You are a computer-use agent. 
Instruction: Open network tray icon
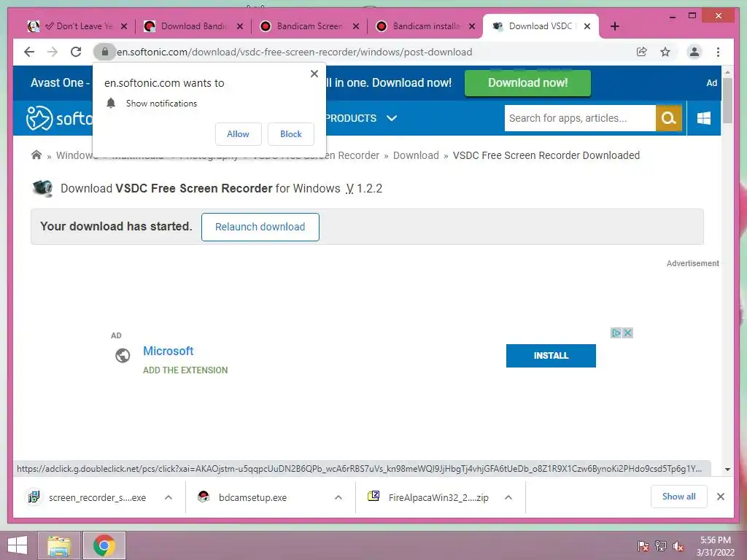pyautogui.click(x=661, y=546)
